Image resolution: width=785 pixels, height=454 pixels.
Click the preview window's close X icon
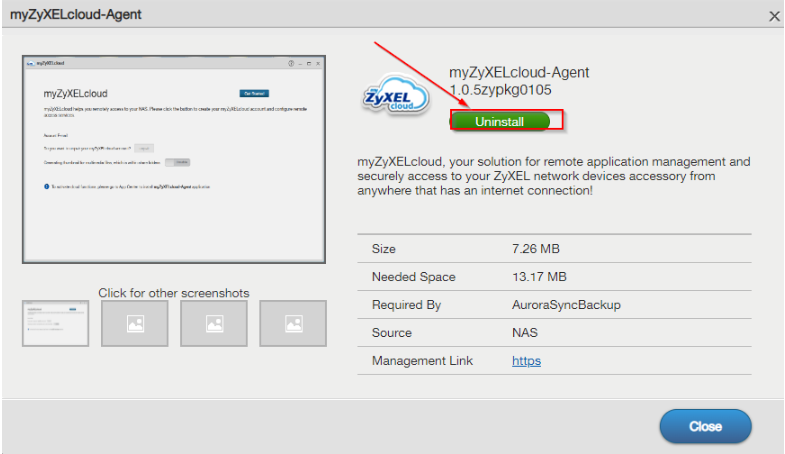click(317, 63)
